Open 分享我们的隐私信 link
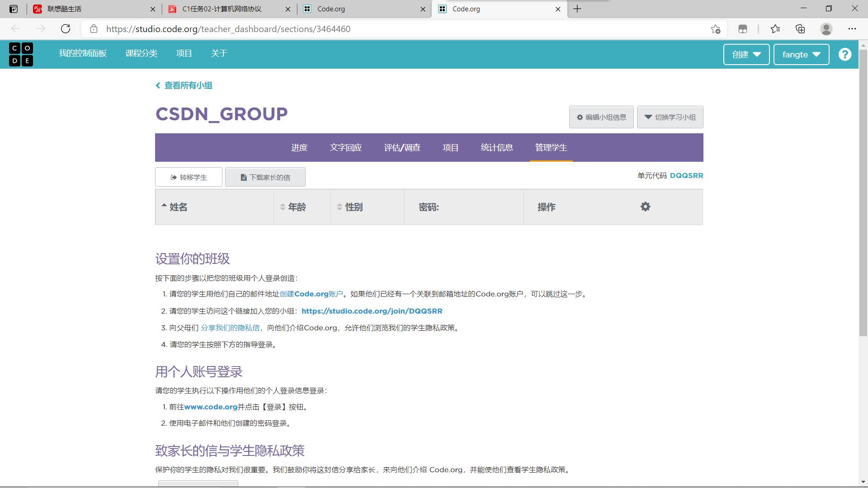 (230, 328)
